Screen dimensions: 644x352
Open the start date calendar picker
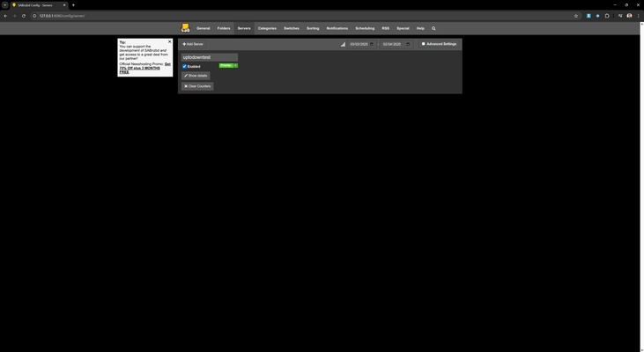[x=372, y=44]
